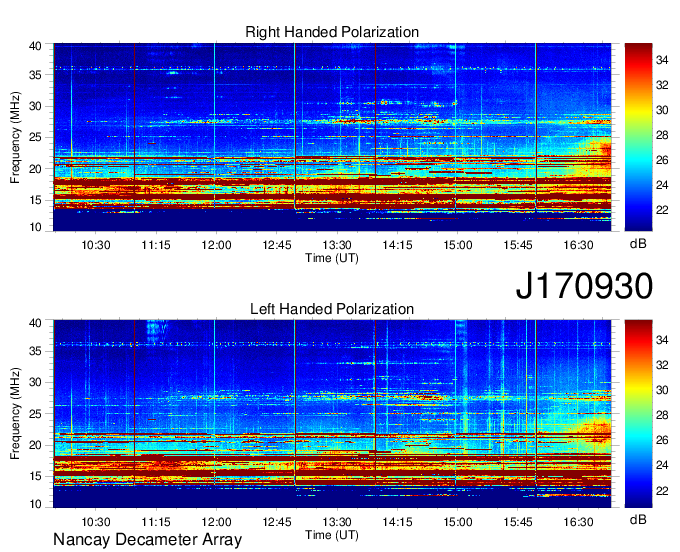Image resolution: width=680 pixels, height=552 pixels.
Task: Select 15:00 time tick of Right Handed plot
Action: 458,245
